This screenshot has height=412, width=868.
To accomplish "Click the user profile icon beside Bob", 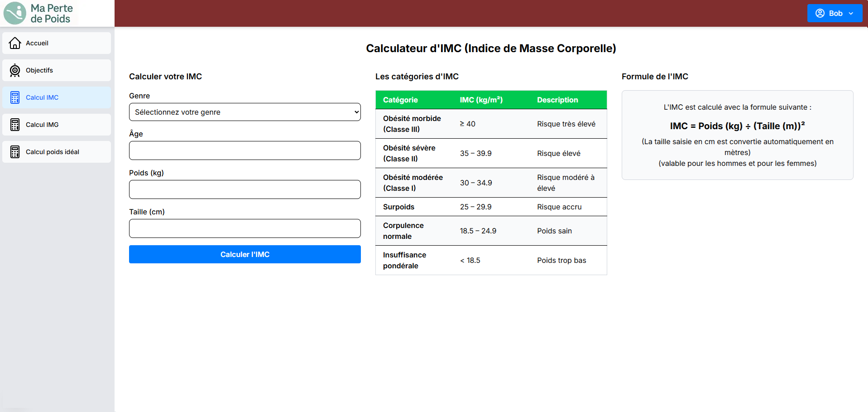I will (820, 13).
